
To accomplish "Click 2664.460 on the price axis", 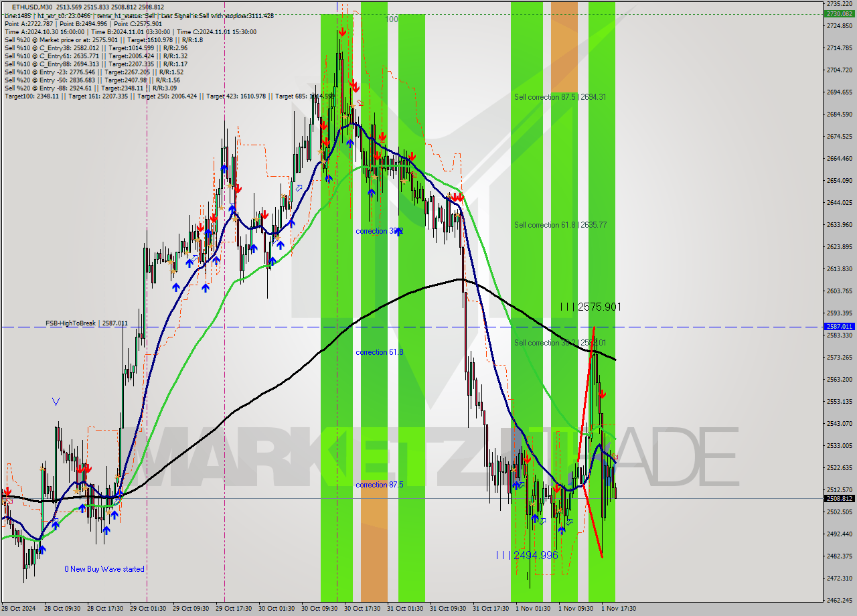I will [x=839, y=159].
